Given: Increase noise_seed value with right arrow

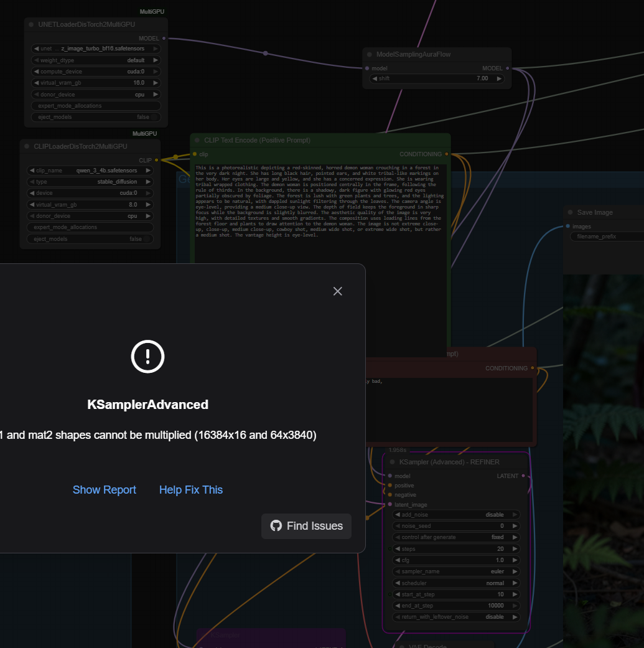Looking at the screenshot, I should pyautogui.click(x=515, y=525).
